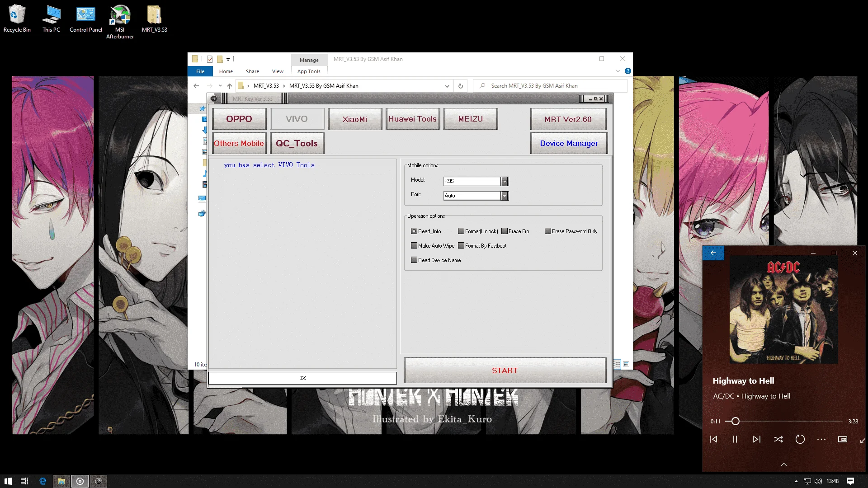Skip to next track in music player
868x488 pixels.
[757, 439]
